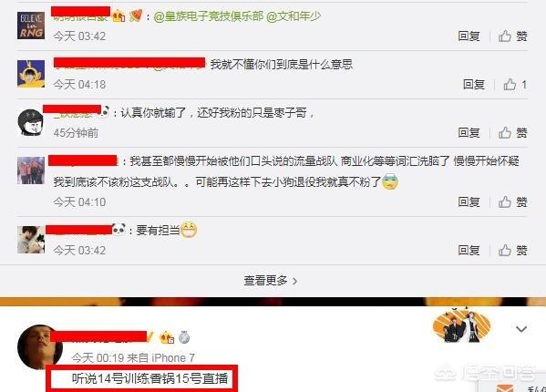
Task: Reply to 我就不懂你们到底是什么意思 comment
Action: coord(474,84)
